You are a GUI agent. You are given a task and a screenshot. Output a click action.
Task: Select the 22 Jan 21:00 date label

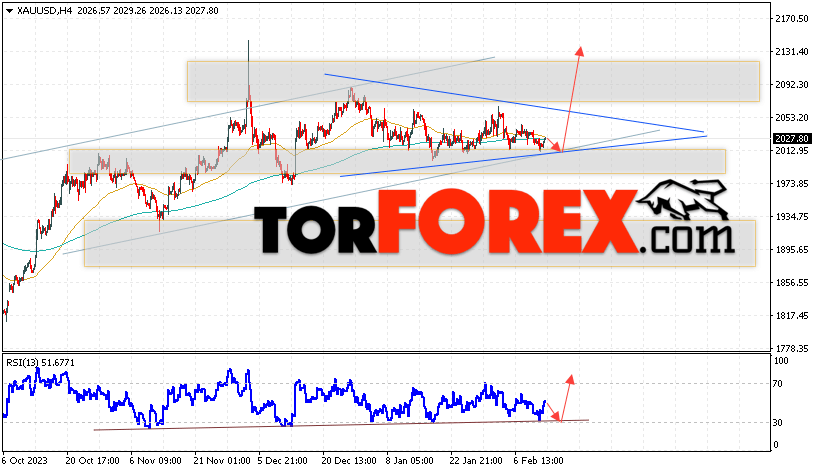(476, 461)
